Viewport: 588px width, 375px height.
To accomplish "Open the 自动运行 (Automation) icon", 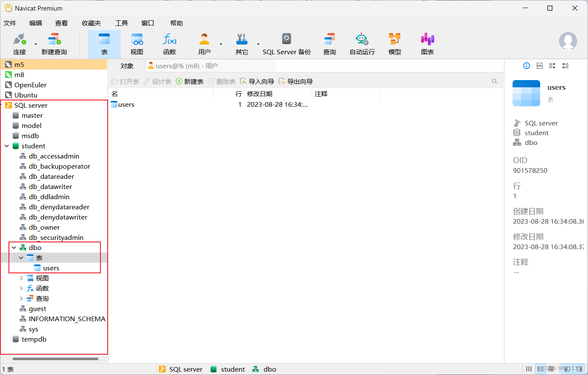I will [x=362, y=43].
